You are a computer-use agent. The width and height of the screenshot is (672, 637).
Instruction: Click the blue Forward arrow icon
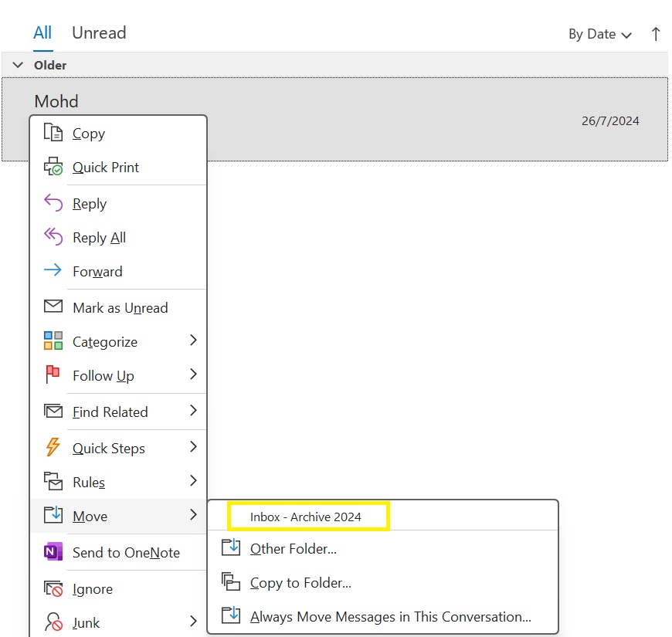(53, 270)
